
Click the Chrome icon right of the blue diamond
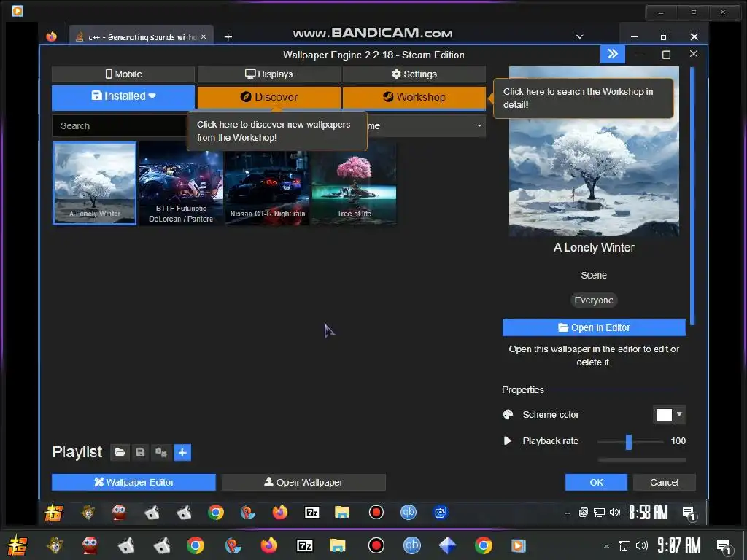[x=484, y=545]
